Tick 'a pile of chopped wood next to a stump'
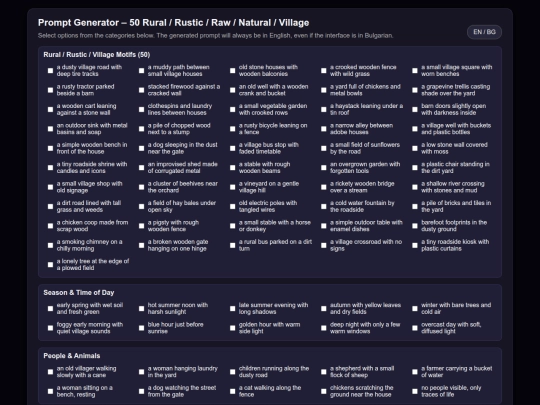Image resolution: width=540 pixels, height=405 pixels. click(142, 129)
